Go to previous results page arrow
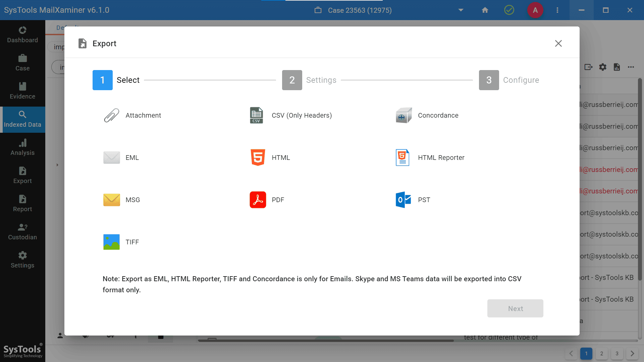 click(x=571, y=354)
